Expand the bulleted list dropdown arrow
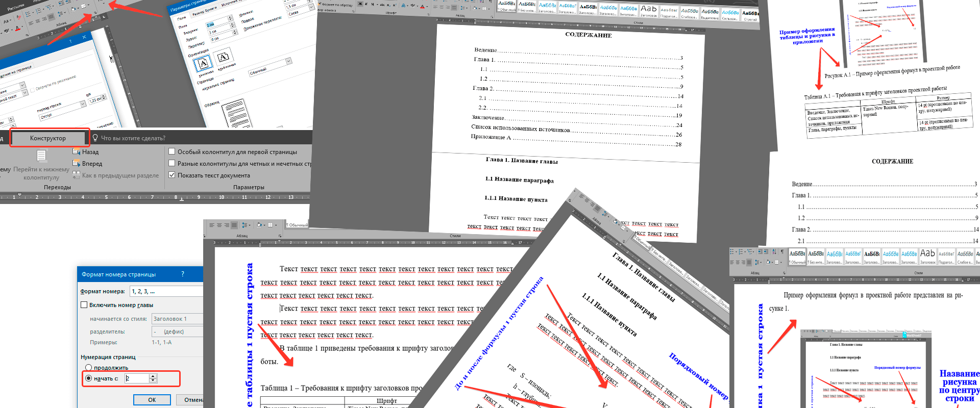The width and height of the screenshot is (980, 408). click(737, 251)
